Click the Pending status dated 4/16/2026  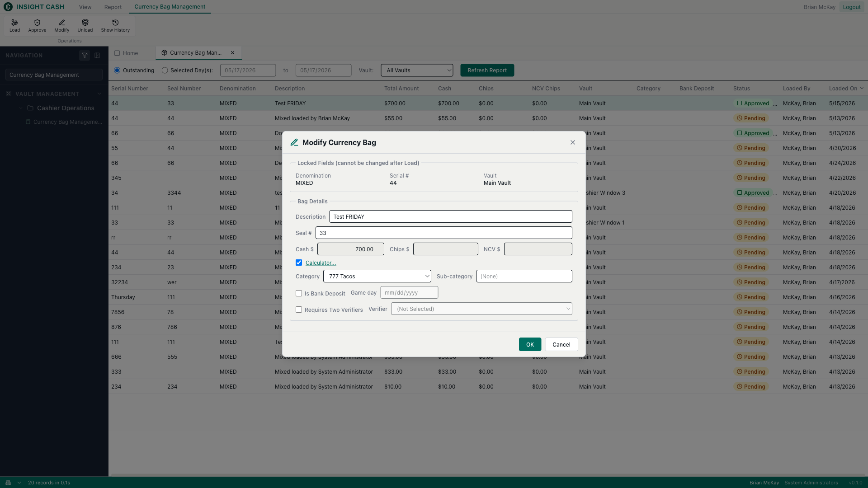[751, 297]
